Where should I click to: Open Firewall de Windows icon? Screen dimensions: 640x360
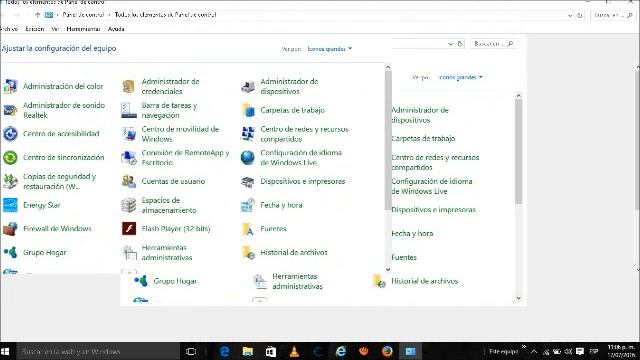tap(10, 229)
